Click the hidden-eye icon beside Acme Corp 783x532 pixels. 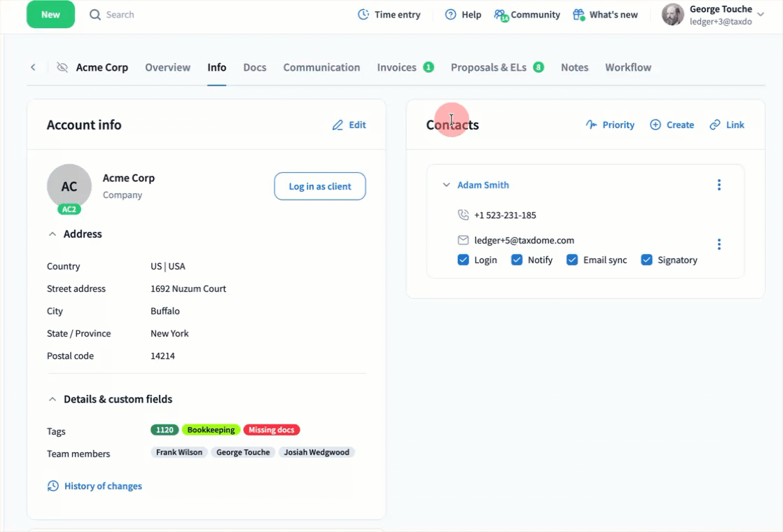click(62, 67)
